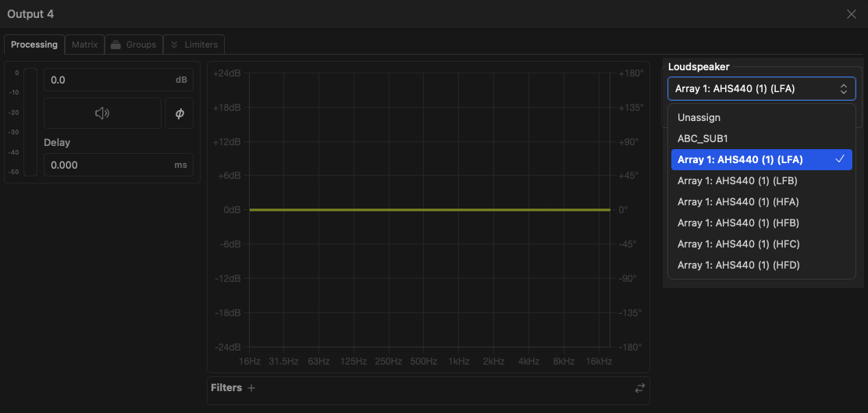This screenshot has height=413, width=868.
Task: Open the Groups tab
Action: click(x=133, y=45)
